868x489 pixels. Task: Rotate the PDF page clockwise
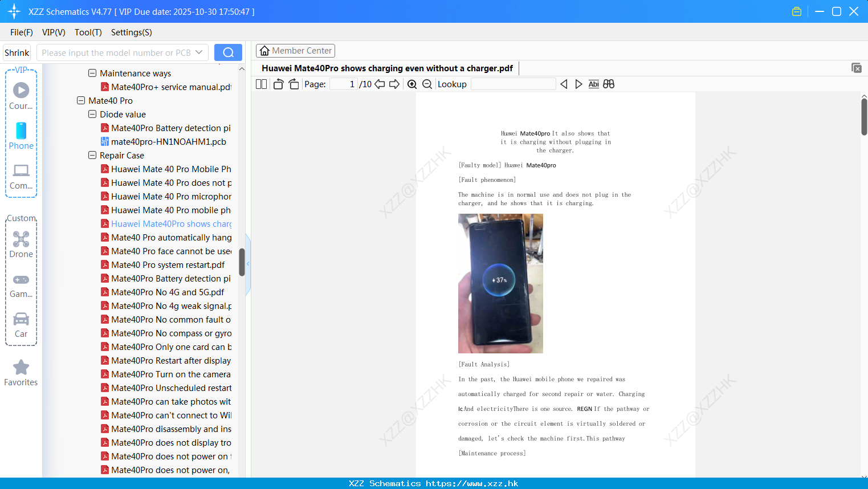[x=294, y=84]
